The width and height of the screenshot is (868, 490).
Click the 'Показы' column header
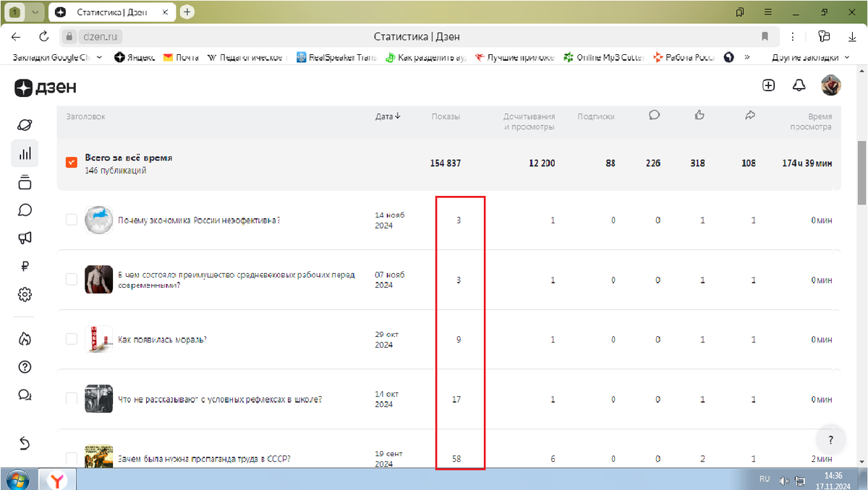point(446,116)
